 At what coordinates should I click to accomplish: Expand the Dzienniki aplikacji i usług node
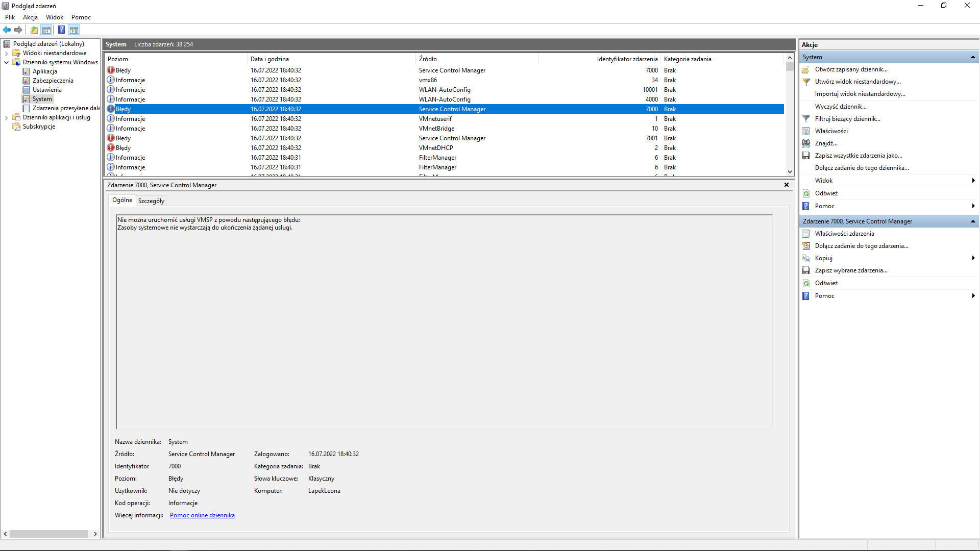coord(6,117)
